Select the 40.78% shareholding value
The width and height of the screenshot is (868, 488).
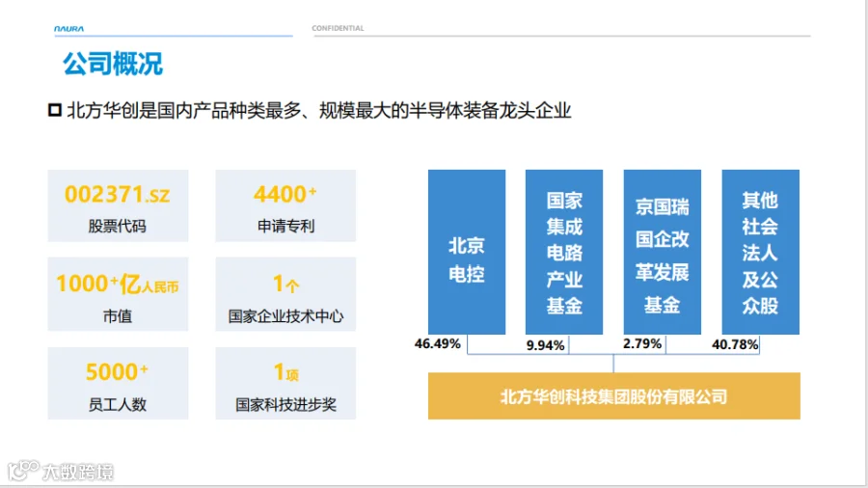[735, 344]
